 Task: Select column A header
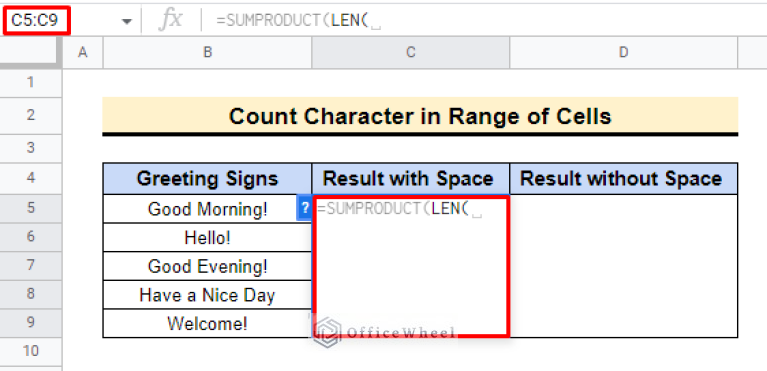(83, 52)
